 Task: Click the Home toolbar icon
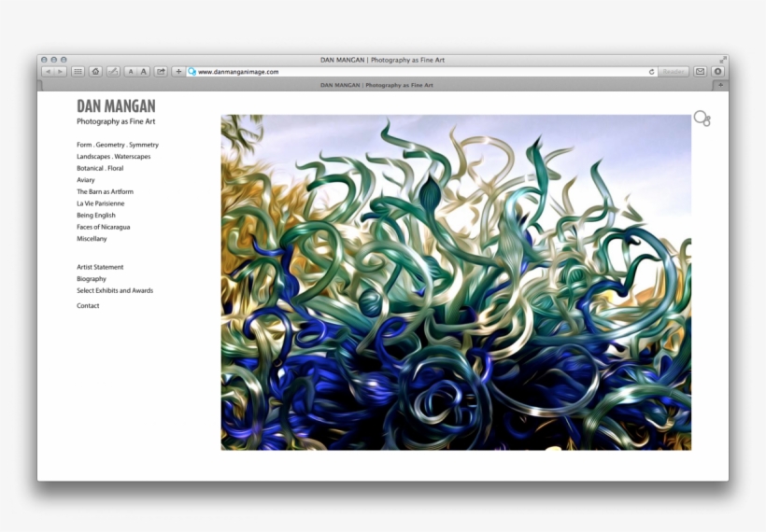pos(95,72)
